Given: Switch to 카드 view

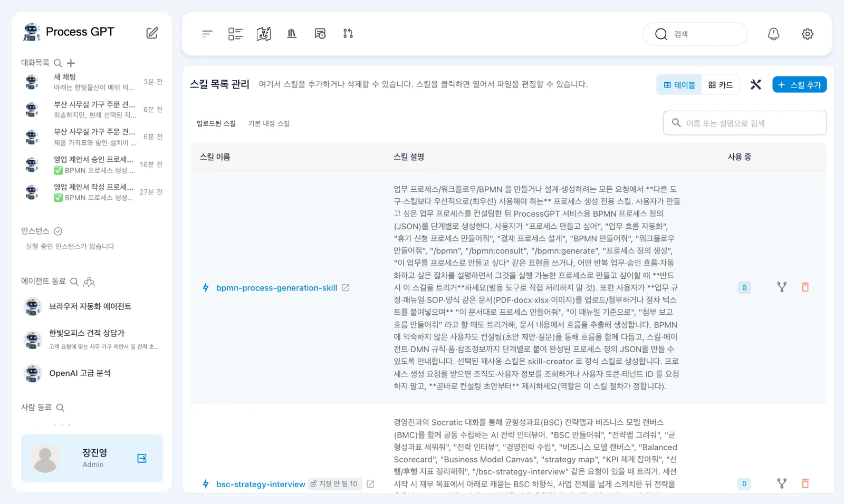Looking at the screenshot, I should (x=721, y=84).
